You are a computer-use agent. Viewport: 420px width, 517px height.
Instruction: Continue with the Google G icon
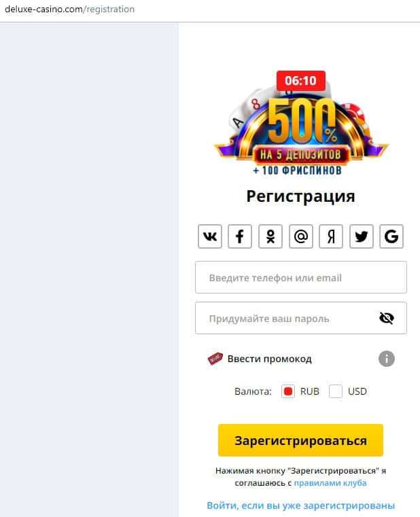point(391,236)
